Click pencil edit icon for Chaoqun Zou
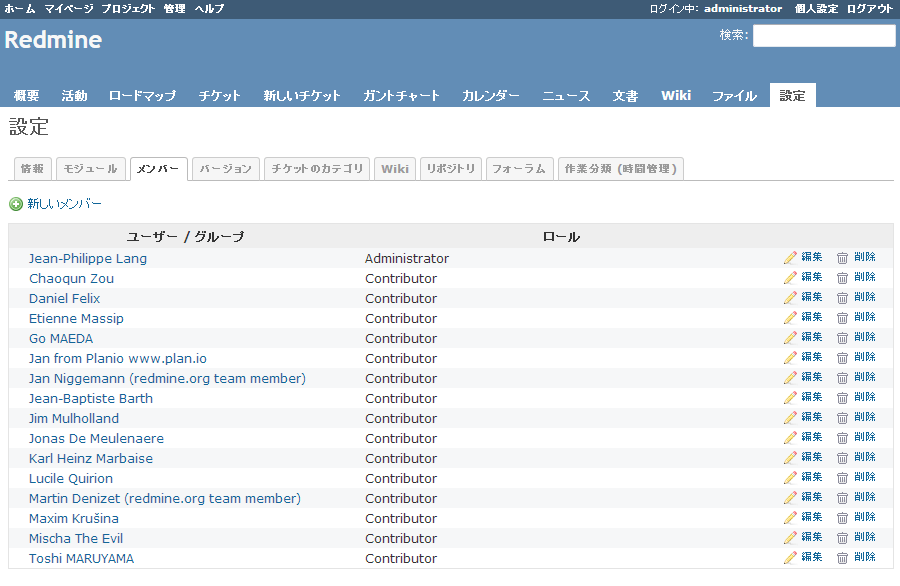 (790, 278)
